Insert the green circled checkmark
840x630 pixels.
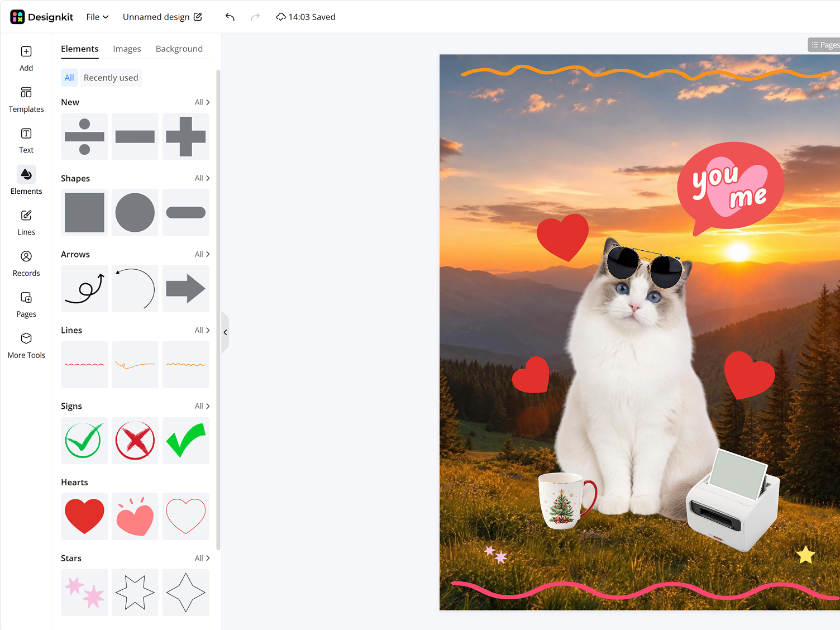tap(84, 441)
